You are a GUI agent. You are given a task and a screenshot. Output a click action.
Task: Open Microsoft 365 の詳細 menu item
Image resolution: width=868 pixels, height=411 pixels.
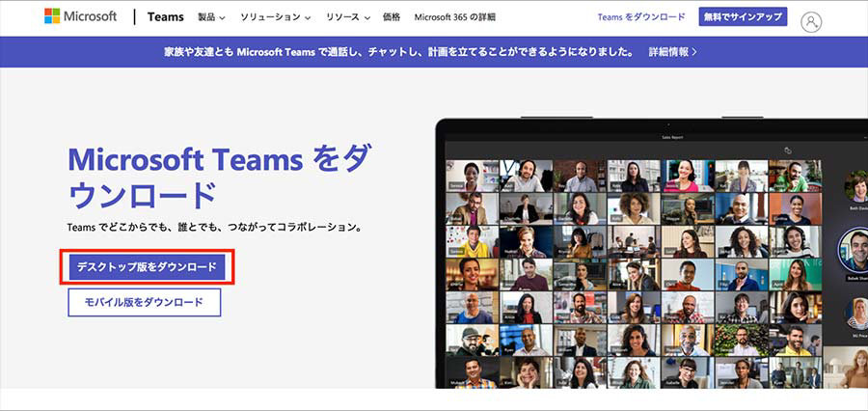point(454,17)
